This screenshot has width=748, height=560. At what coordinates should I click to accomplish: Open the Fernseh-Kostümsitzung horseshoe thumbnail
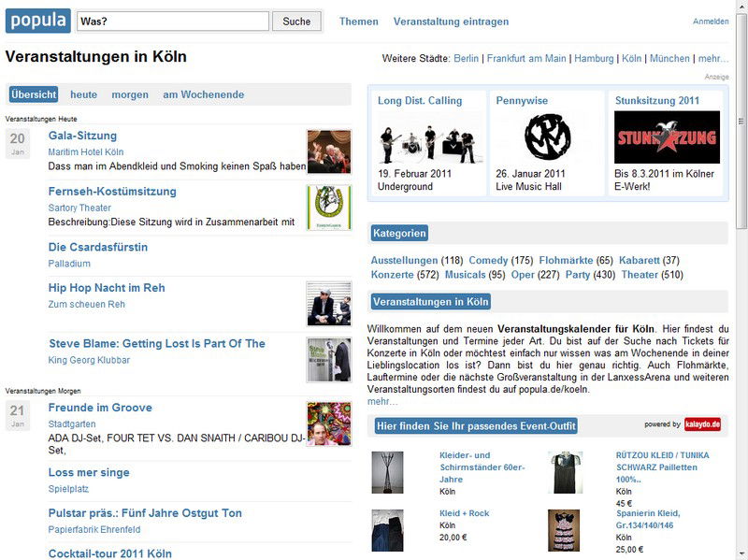[x=329, y=208]
